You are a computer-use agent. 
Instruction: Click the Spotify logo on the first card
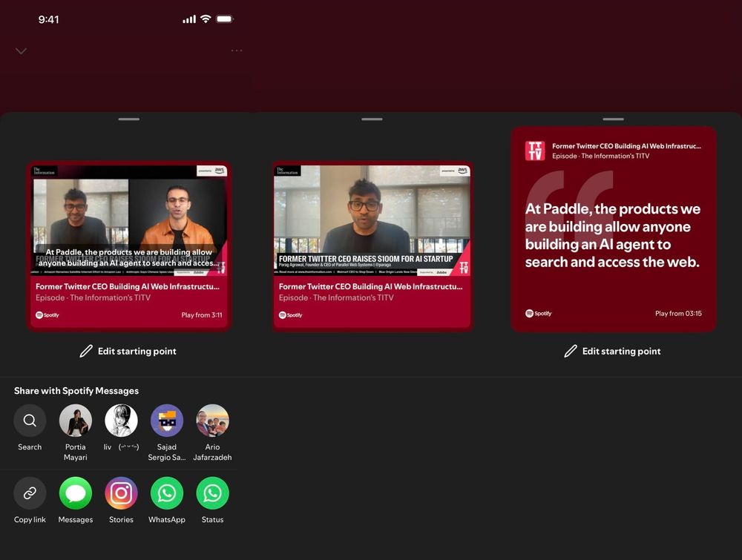(47, 314)
